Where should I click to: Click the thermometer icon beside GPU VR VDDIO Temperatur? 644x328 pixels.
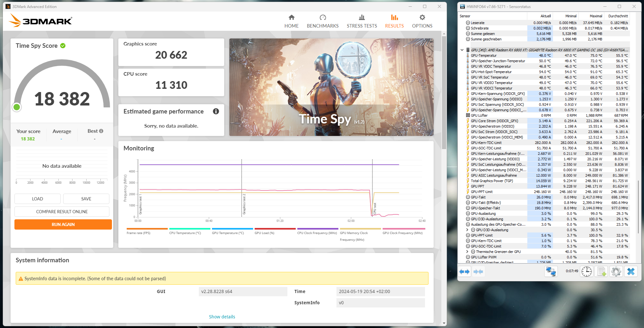[x=468, y=83]
